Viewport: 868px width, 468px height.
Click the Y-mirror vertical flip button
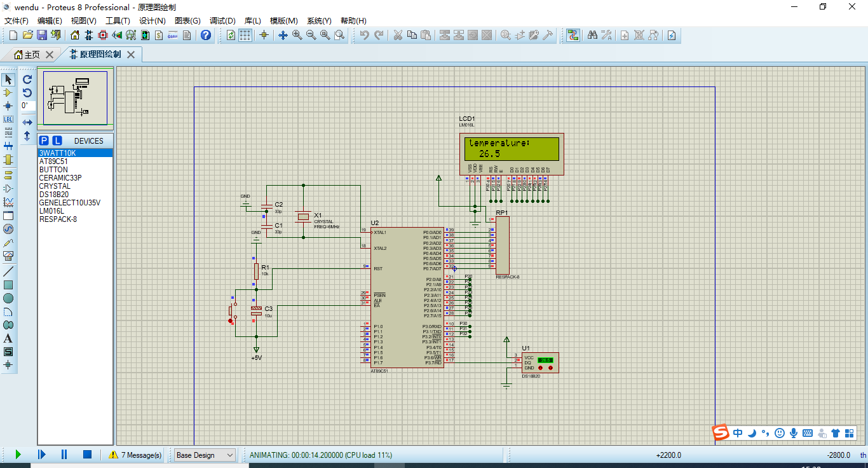(x=27, y=135)
